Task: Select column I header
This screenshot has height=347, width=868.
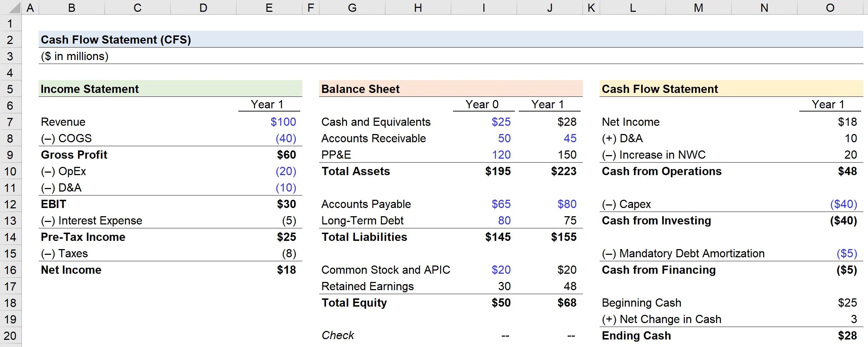Action: (x=484, y=8)
